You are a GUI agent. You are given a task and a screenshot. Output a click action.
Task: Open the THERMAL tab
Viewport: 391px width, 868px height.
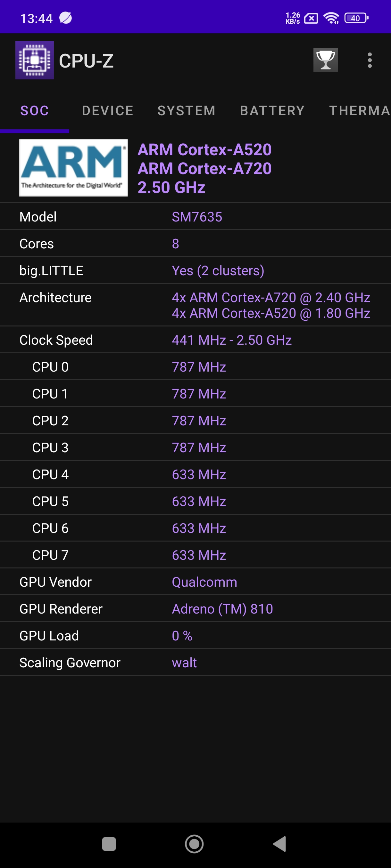359,111
